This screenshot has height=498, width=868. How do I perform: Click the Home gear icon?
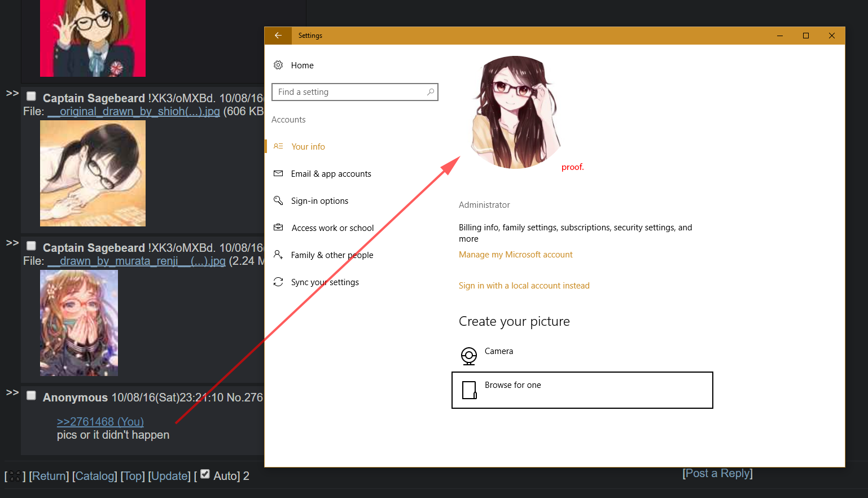tap(278, 65)
